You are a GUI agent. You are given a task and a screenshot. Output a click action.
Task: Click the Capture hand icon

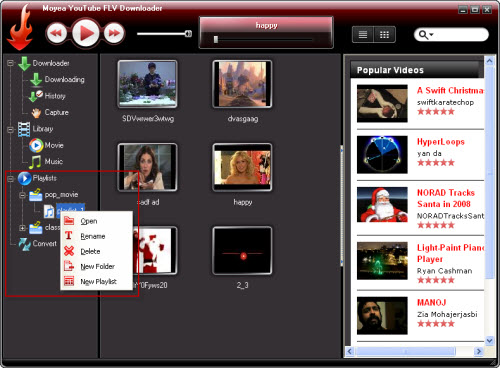click(x=36, y=113)
